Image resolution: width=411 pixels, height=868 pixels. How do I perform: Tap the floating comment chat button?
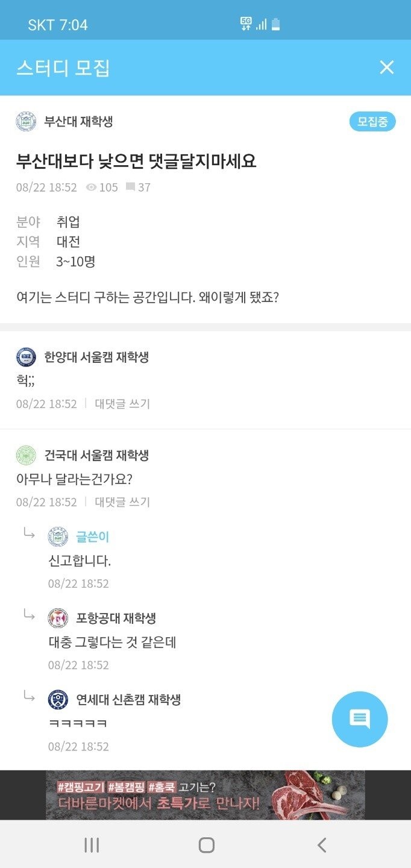360,719
